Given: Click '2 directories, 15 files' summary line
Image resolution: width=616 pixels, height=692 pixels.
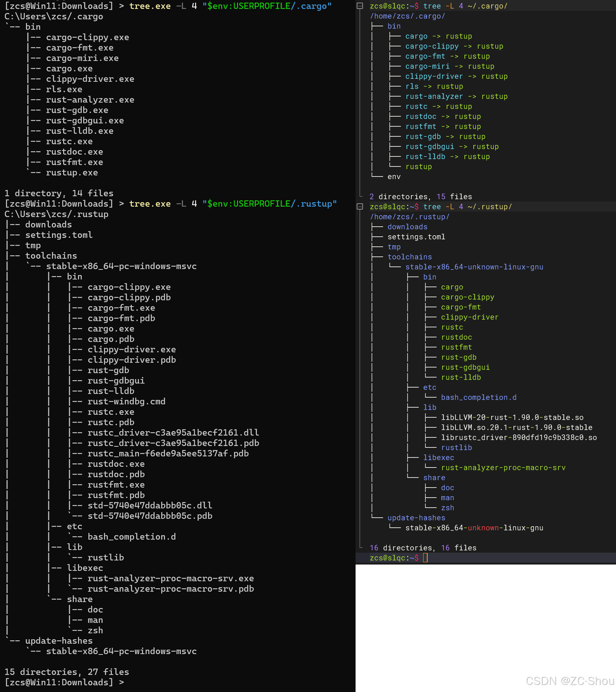Looking at the screenshot, I should [421, 197].
